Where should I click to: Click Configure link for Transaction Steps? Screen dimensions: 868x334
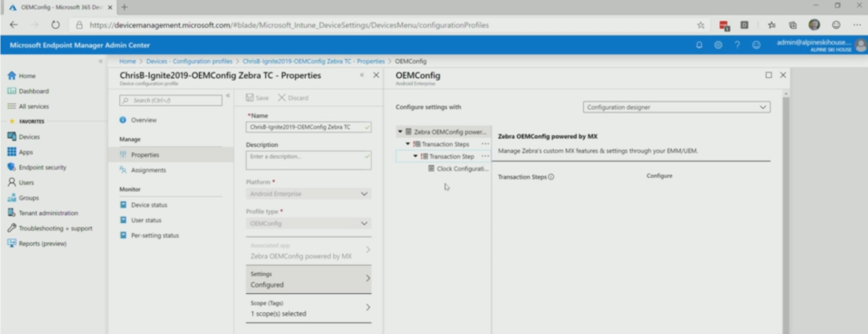(659, 176)
